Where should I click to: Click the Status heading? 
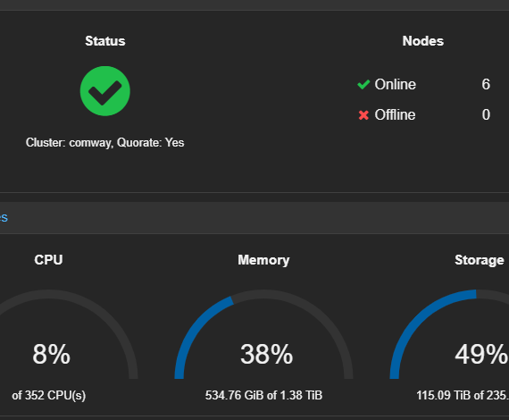(104, 41)
